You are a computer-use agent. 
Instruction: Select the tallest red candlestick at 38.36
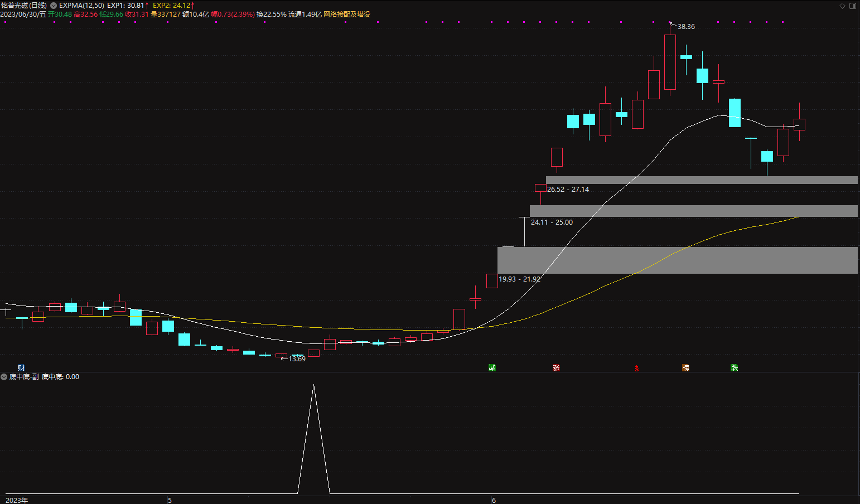click(x=670, y=62)
